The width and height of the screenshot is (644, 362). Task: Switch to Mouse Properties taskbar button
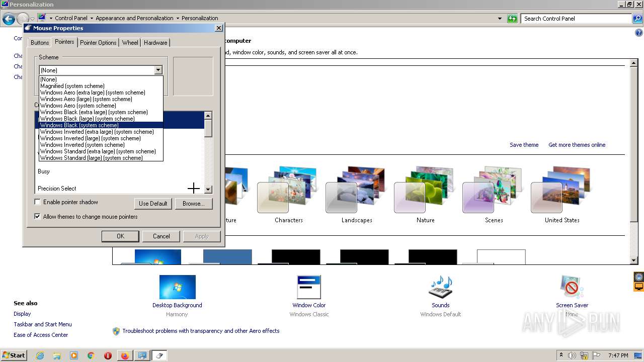click(x=159, y=355)
